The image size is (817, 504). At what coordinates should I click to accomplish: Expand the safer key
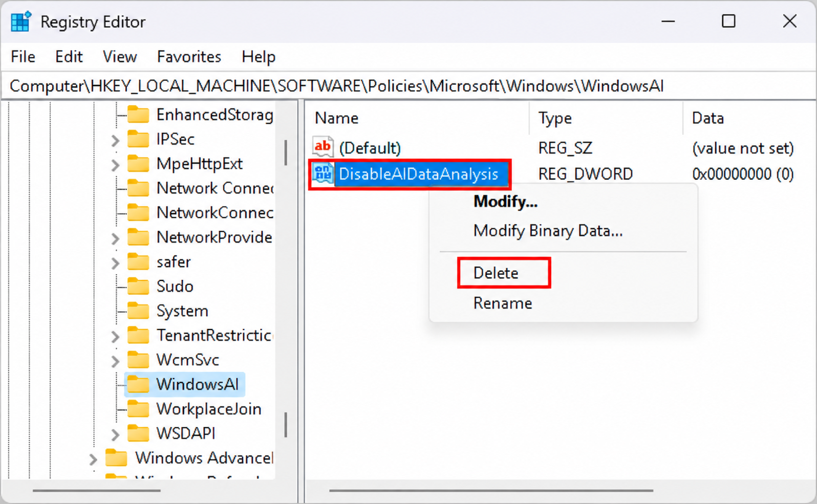115,263
